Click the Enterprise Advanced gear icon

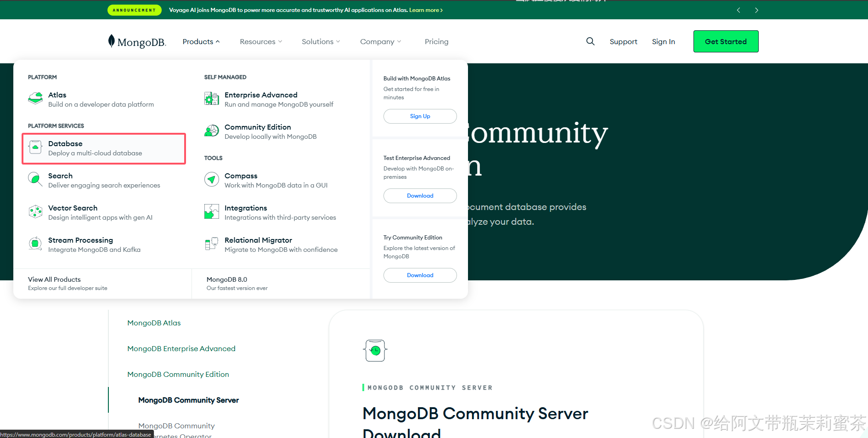pyautogui.click(x=212, y=98)
